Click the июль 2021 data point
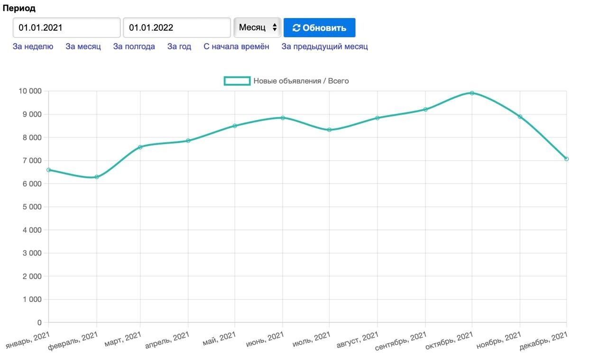This screenshot has width=607, height=364. (x=329, y=130)
